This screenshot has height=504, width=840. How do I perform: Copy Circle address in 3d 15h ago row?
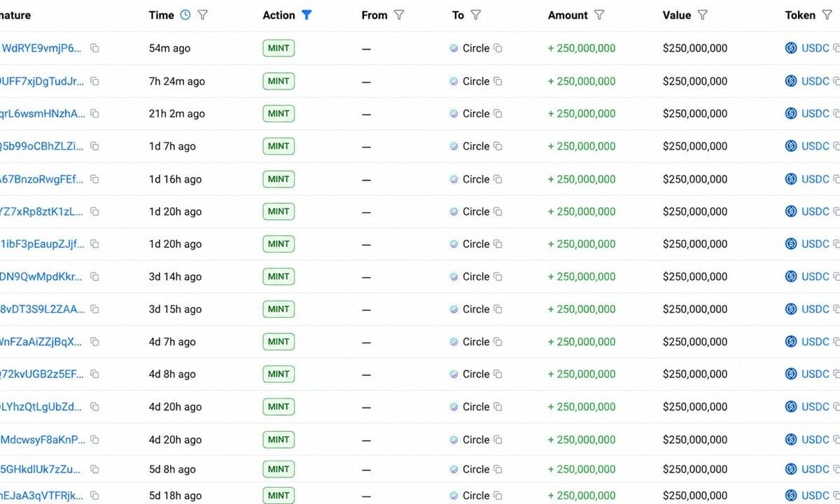click(x=498, y=309)
